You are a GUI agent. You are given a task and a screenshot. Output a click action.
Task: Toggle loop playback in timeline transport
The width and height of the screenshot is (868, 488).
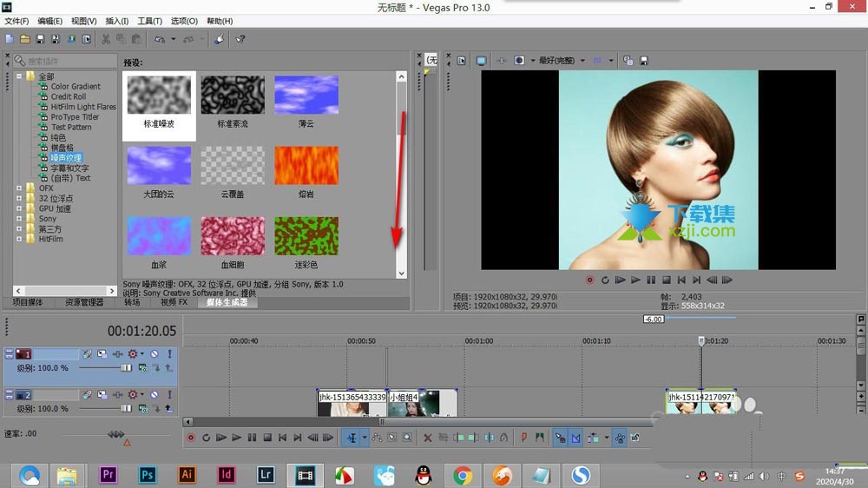206,438
